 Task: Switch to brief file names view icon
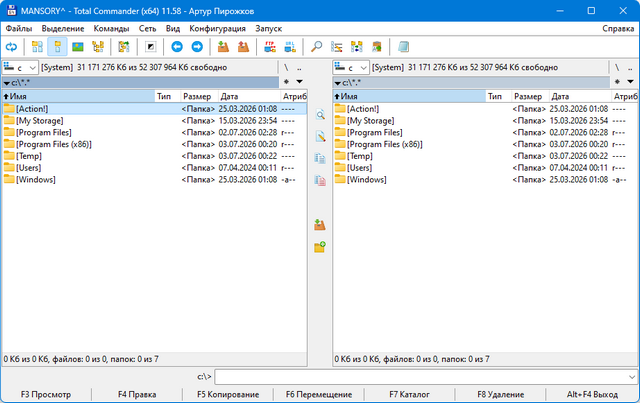click(37, 47)
